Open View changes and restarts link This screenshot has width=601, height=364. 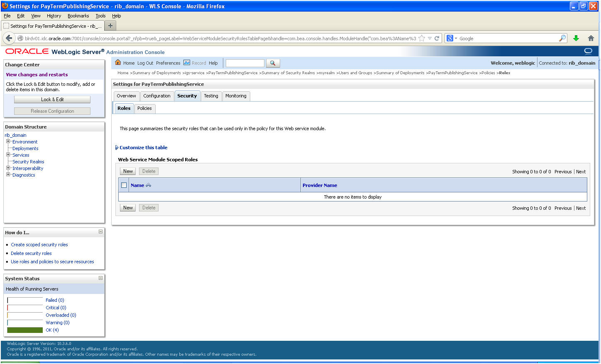(37, 75)
